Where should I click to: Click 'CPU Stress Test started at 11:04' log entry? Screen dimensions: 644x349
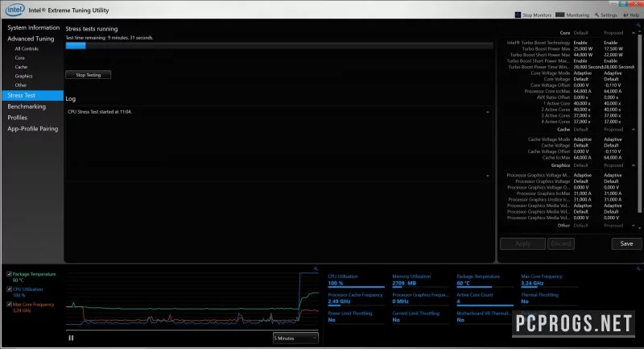(x=100, y=112)
